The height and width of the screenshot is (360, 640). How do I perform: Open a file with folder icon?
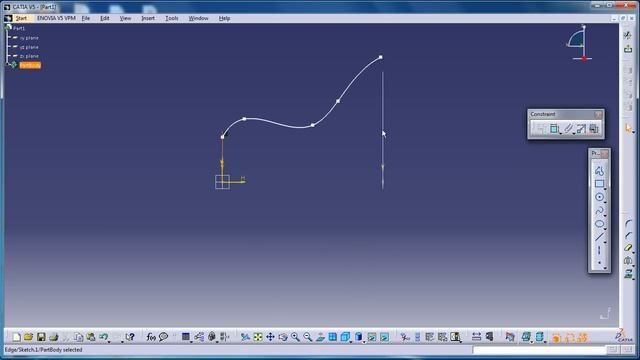coord(28,337)
